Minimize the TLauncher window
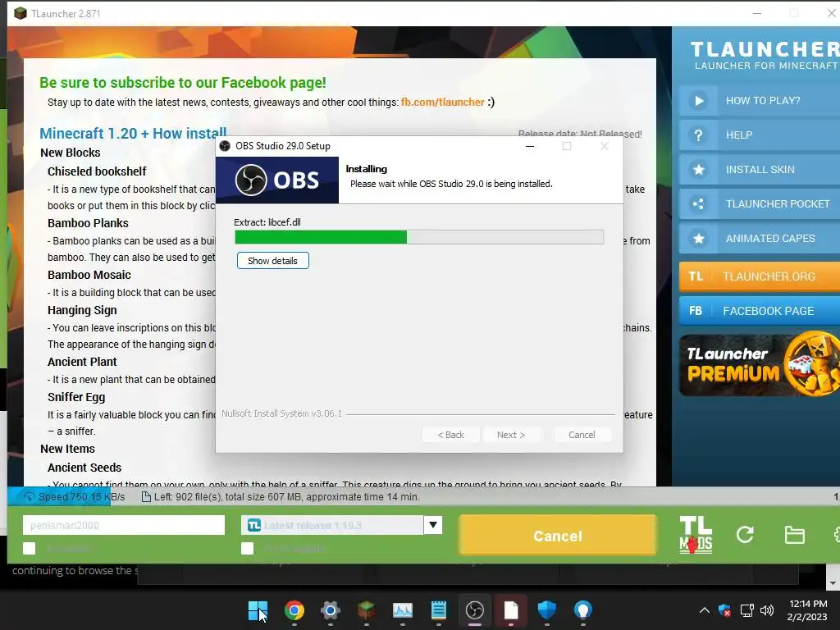Viewport: 840px width, 630px height. pos(757,13)
